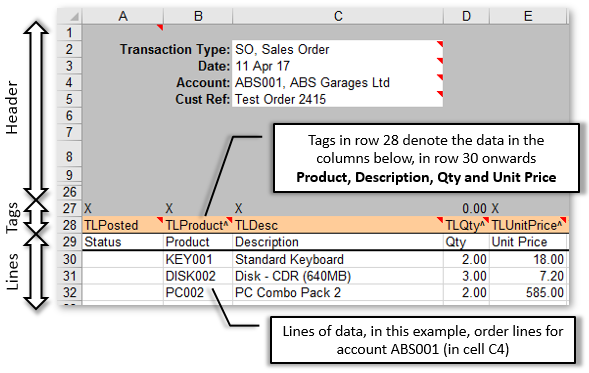Select 'Disk - CDR (640MB)' description cell
Image resolution: width=589 pixels, height=373 pixels.
tap(338, 276)
